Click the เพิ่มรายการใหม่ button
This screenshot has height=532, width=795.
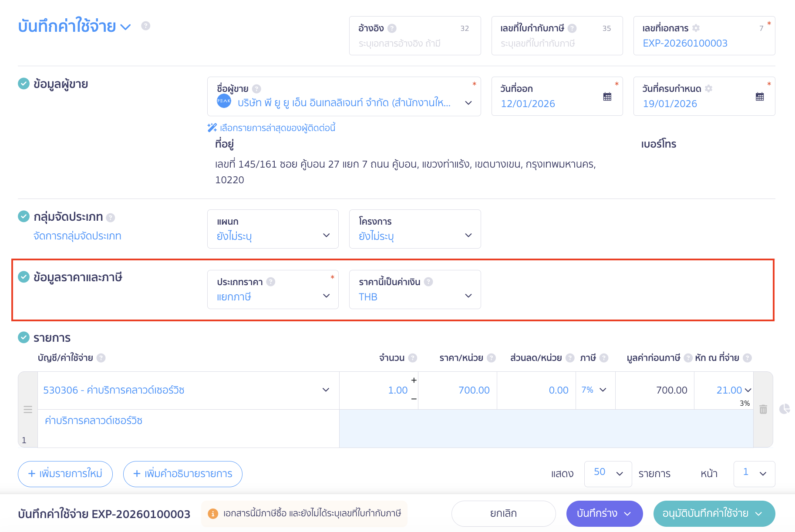(x=65, y=474)
